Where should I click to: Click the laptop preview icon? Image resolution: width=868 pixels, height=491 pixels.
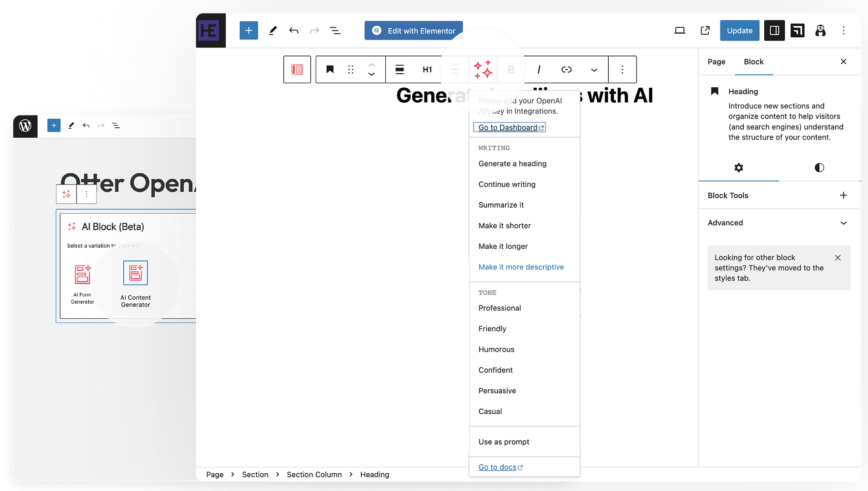[680, 30]
